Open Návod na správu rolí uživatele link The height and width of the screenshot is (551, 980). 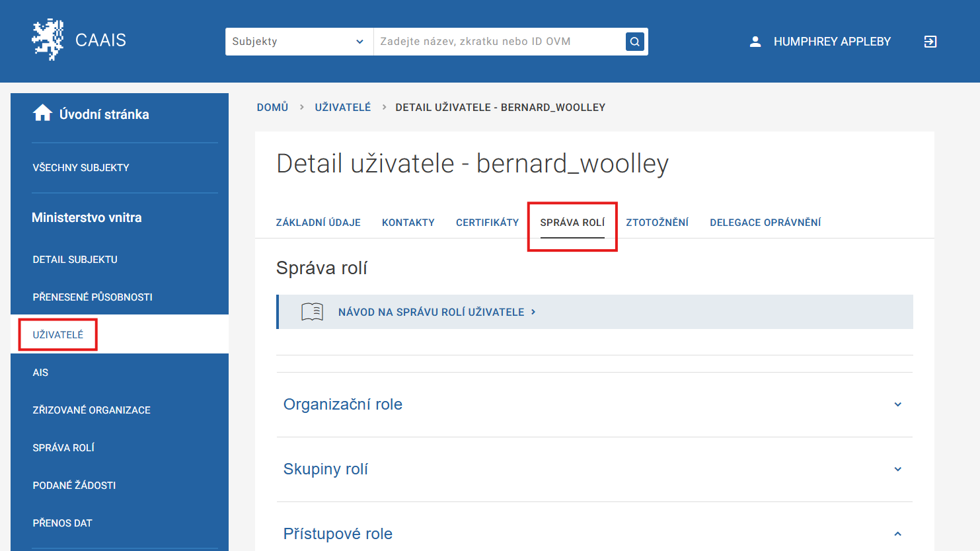click(432, 312)
